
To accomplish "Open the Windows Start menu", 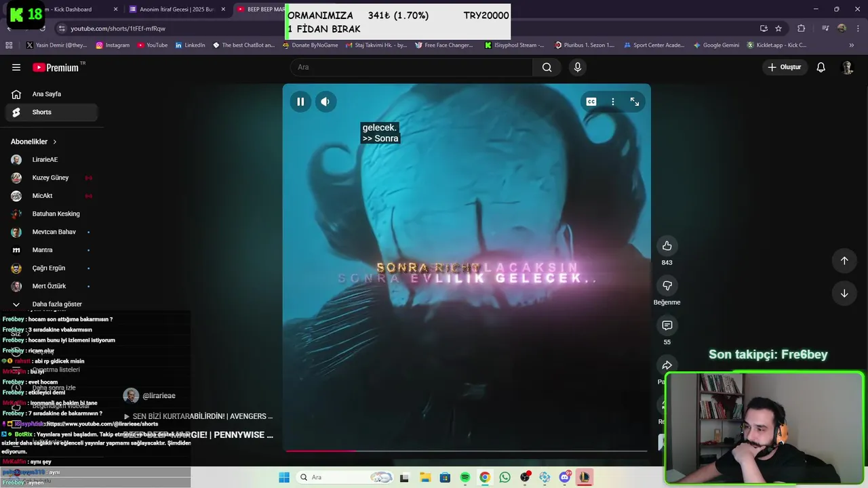I will click(284, 477).
